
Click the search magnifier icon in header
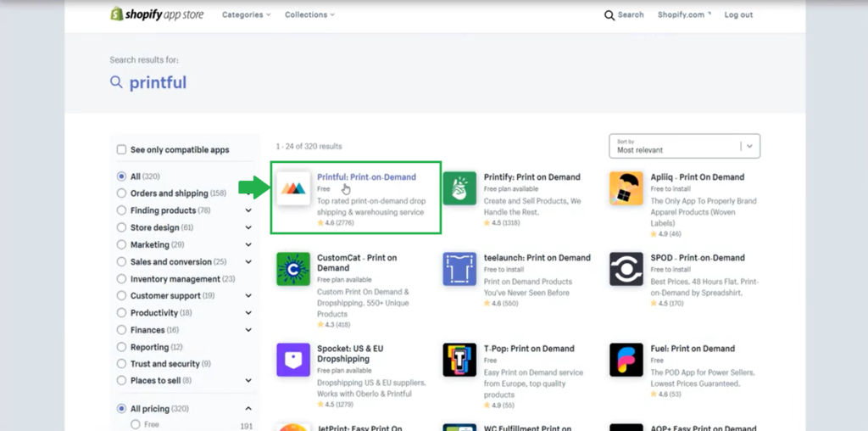coord(609,15)
